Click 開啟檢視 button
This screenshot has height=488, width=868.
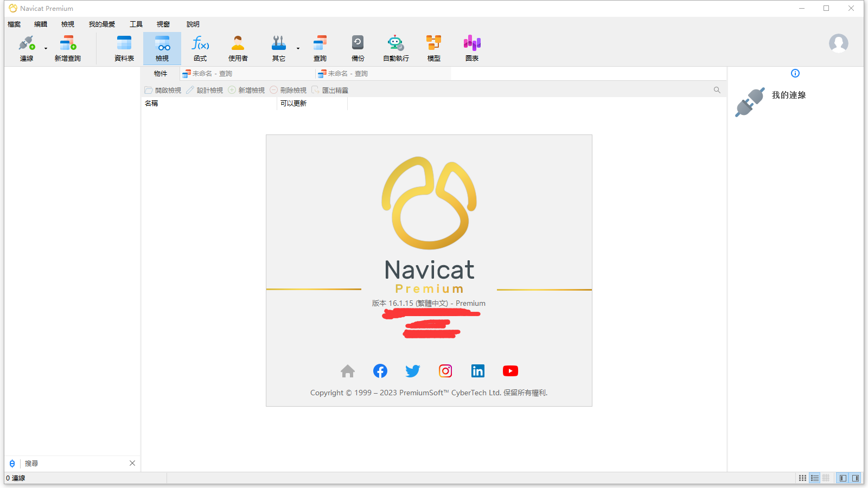click(x=163, y=90)
